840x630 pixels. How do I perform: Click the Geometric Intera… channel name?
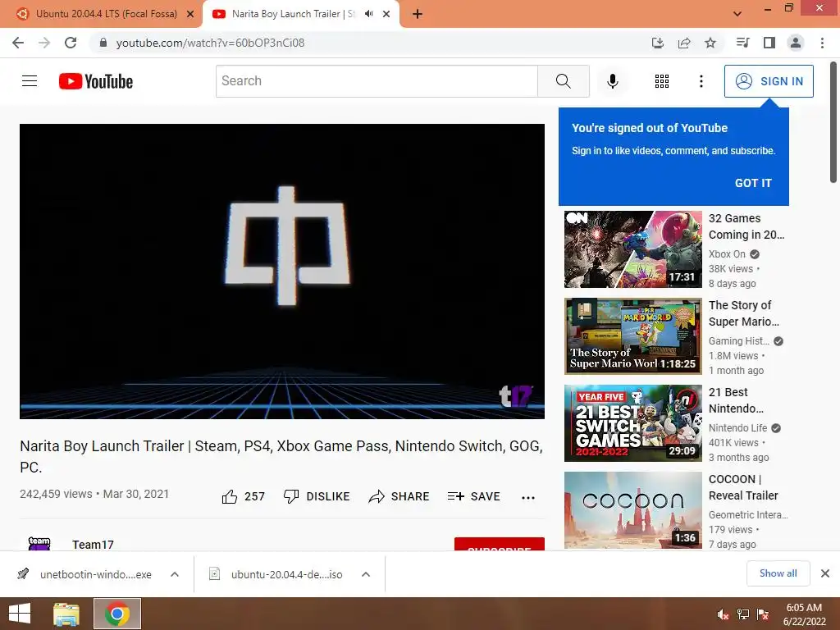pos(748,515)
